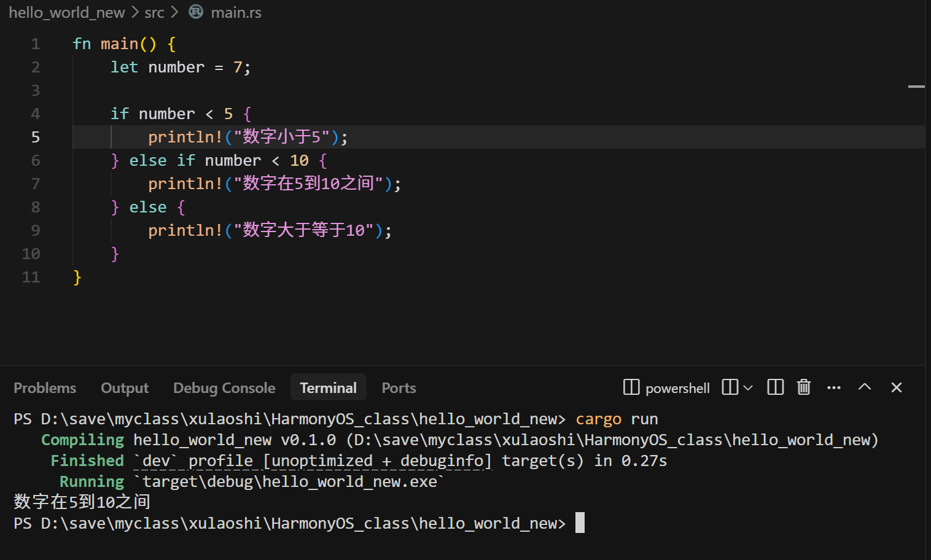The image size is (931, 560).
Task: Click the hello_world_new breadcrumb
Action: [67, 12]
